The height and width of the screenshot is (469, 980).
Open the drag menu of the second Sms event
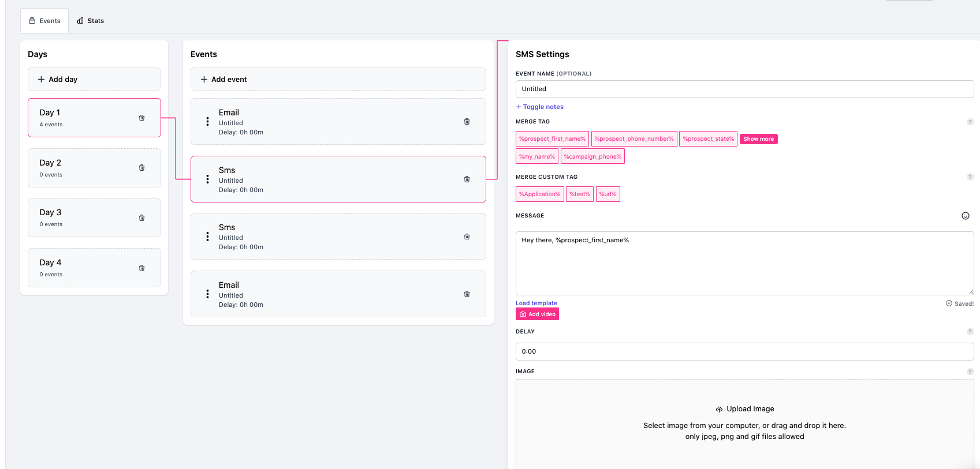(x=208, y=237)
